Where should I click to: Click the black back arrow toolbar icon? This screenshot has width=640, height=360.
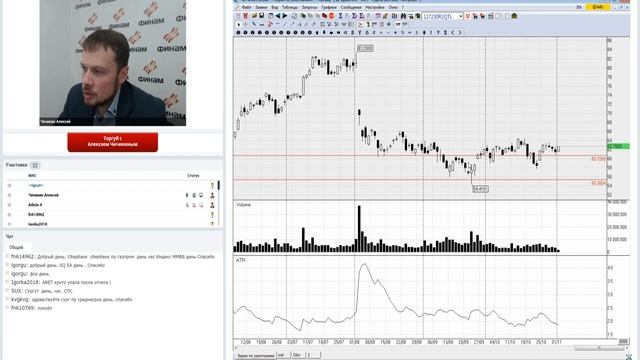(278, 16)
